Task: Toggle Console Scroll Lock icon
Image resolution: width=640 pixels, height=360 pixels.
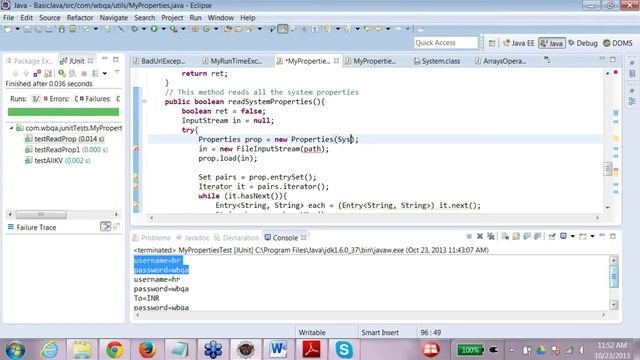Action: (516, 236)
